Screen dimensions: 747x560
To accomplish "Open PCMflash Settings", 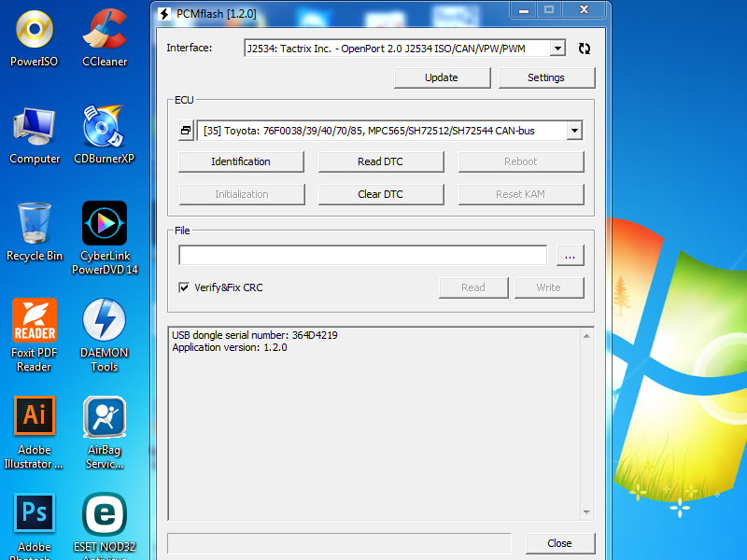I will pyautogui.click(x=546, y=77).
